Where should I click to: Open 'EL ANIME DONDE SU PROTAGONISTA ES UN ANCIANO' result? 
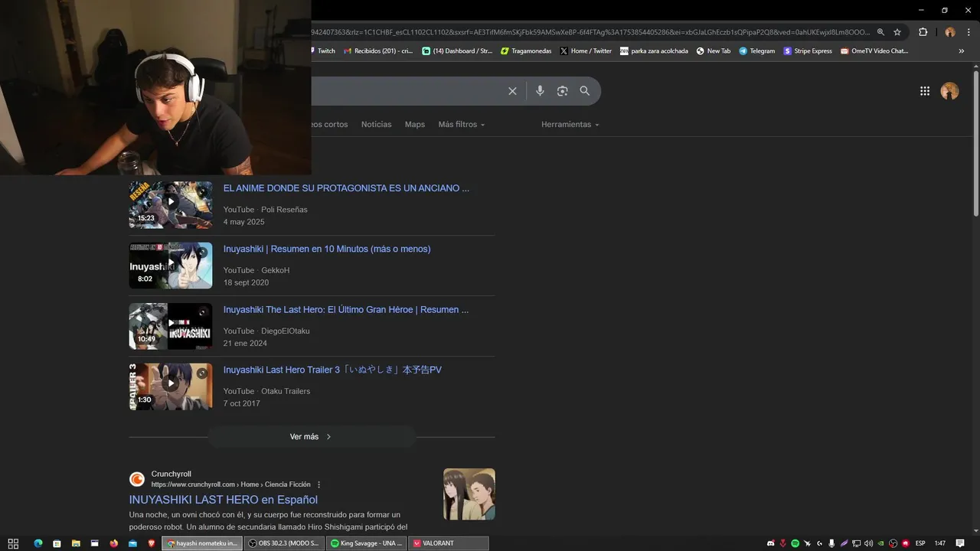pyautogui.click(x=346, y=188)
